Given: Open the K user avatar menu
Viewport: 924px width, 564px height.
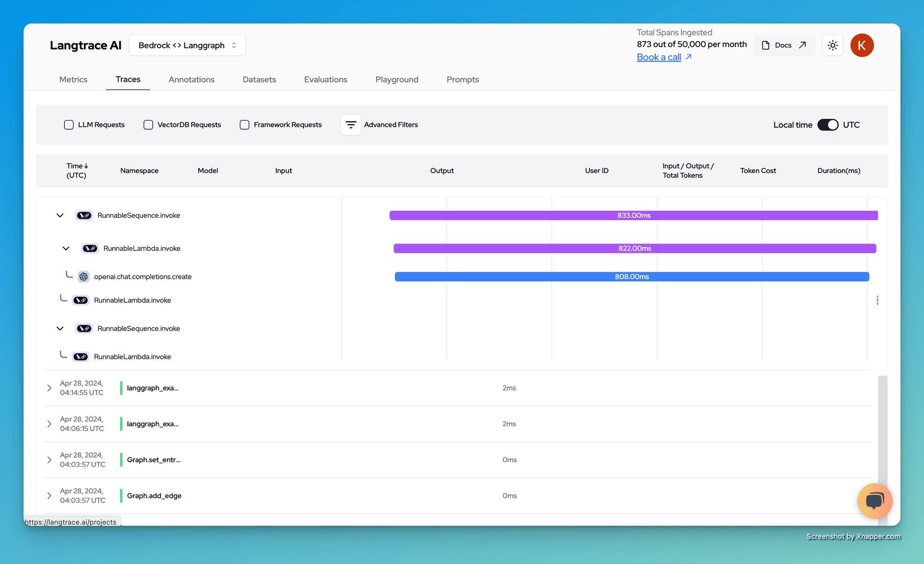Looking at the screenshot, I should 862,45.
